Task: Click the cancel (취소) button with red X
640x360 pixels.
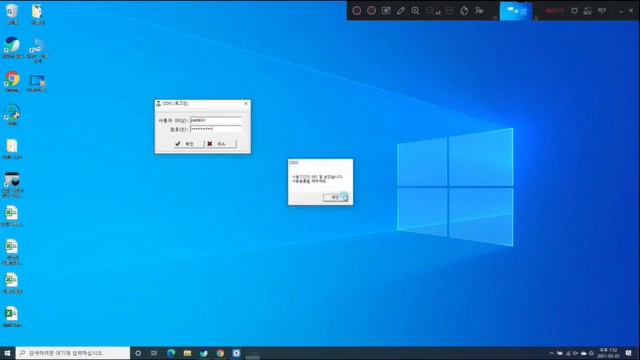Action: coord(221,144)
